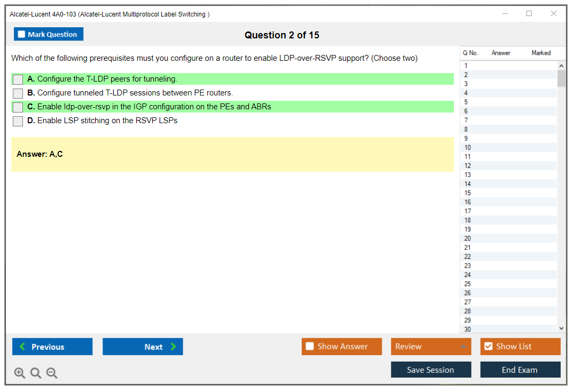Enable the Show Answer checkbox
574x392 pixels.
coord(310,347)
